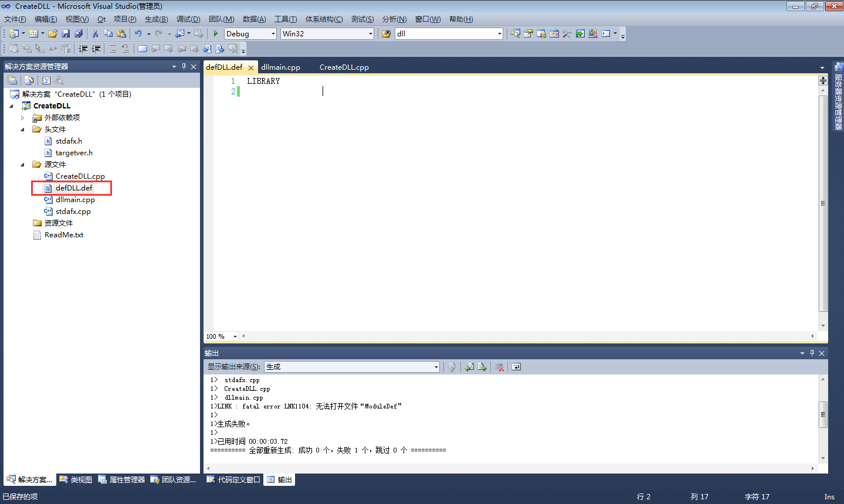Open the Extension Manager toolbar icon
844x504 pixels.
[x=592, y=33]
